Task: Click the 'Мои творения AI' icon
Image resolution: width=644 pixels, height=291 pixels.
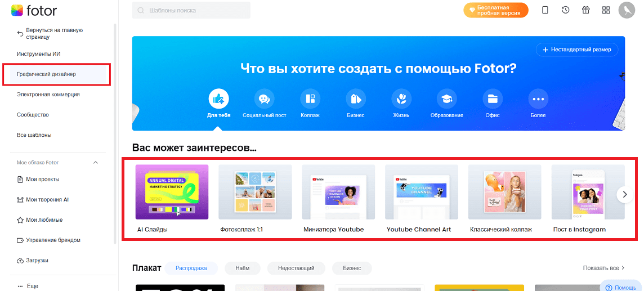Action: (20, 200)
